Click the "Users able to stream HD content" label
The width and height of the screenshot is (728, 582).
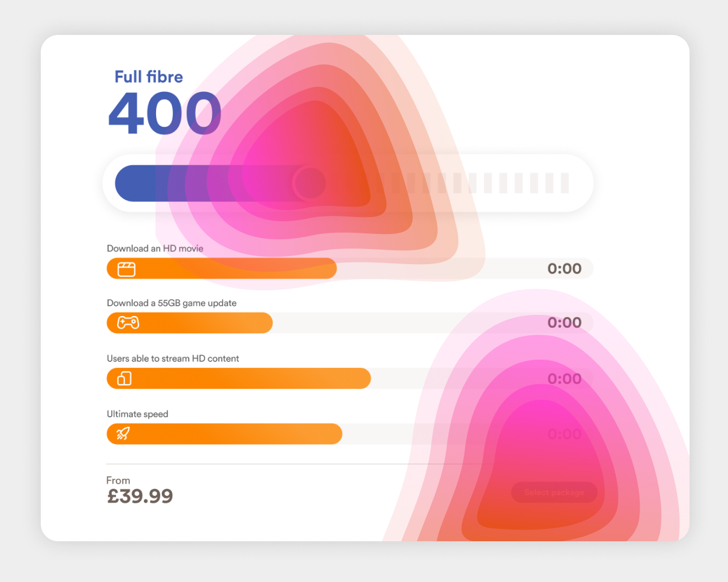(x=172, y=359)
